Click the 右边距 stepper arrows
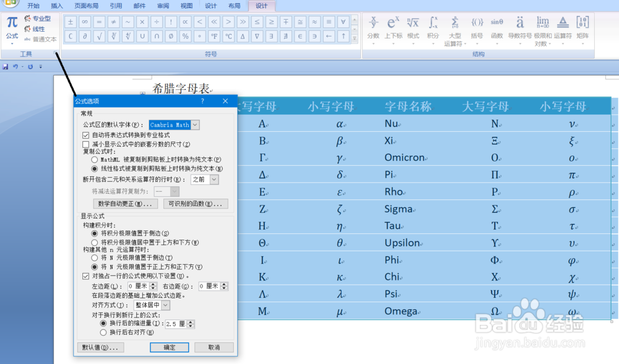Image resolution: width=619 pixels, height=364 pixels. tap(224, 286)
